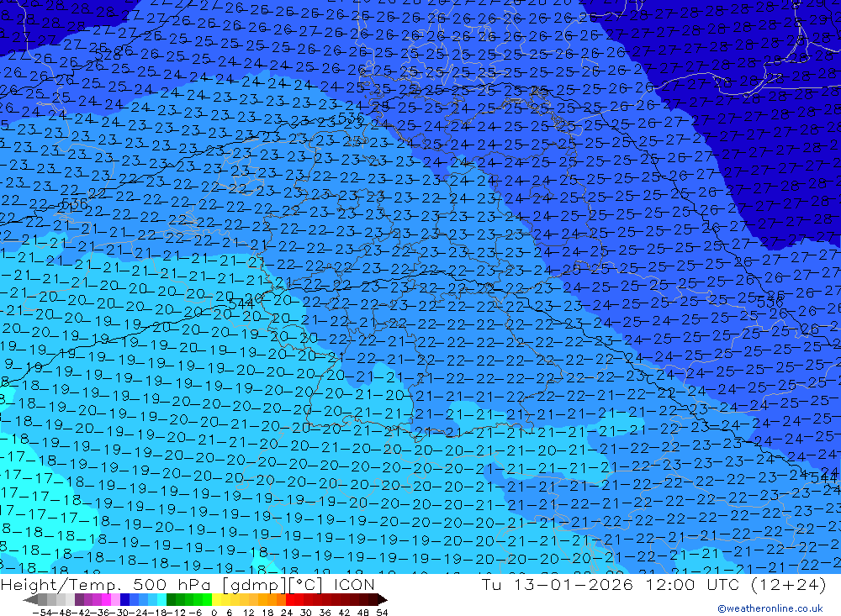Click the '(12+24)' forecast hour text
The width and height of the screenshot is (841, 616).
(789, 584)
